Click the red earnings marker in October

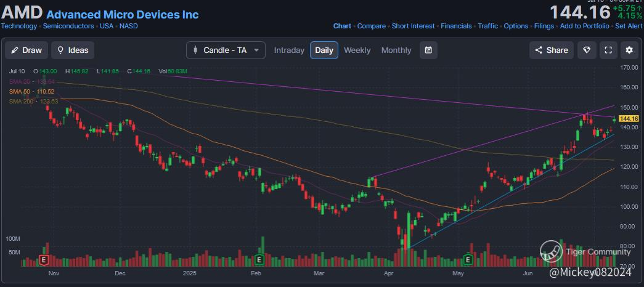click(44, 260)
